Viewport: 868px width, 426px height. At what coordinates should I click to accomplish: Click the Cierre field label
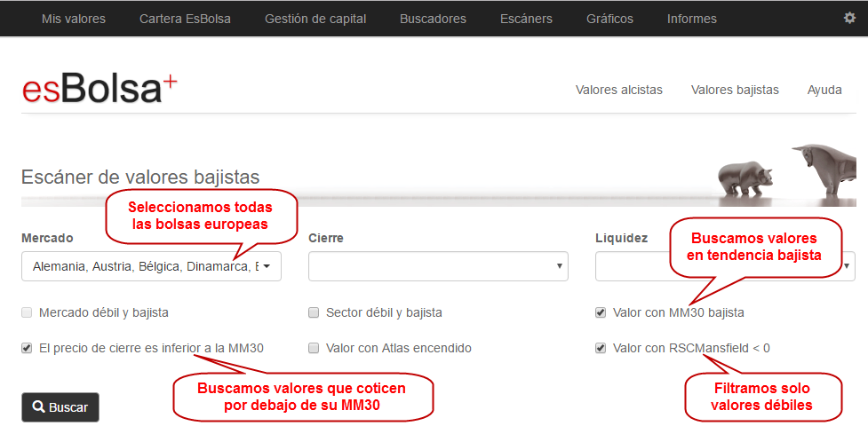tap(325, 238)
